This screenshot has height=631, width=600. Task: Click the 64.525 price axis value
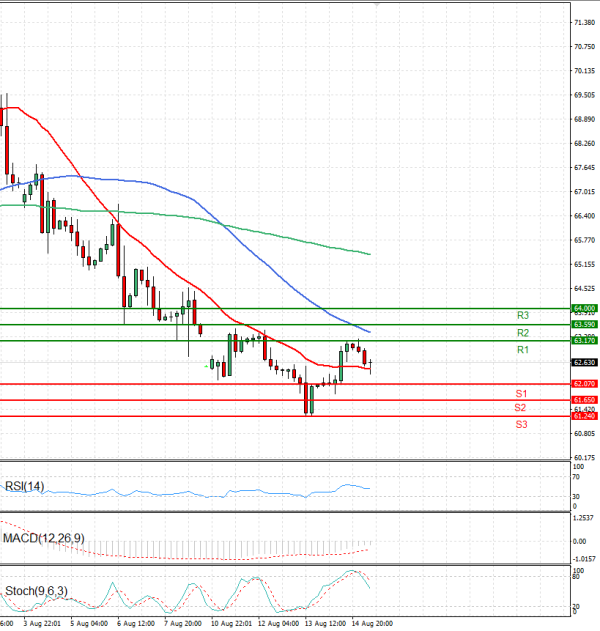click(584, 288)
